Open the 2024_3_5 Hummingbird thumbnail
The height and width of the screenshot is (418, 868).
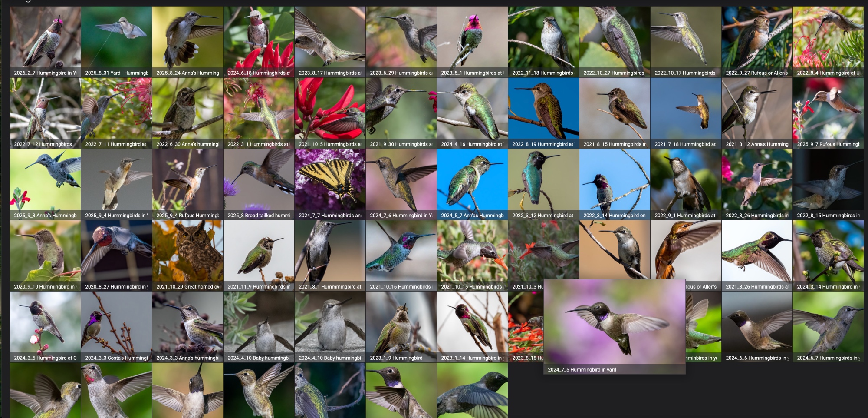[45, 323]
